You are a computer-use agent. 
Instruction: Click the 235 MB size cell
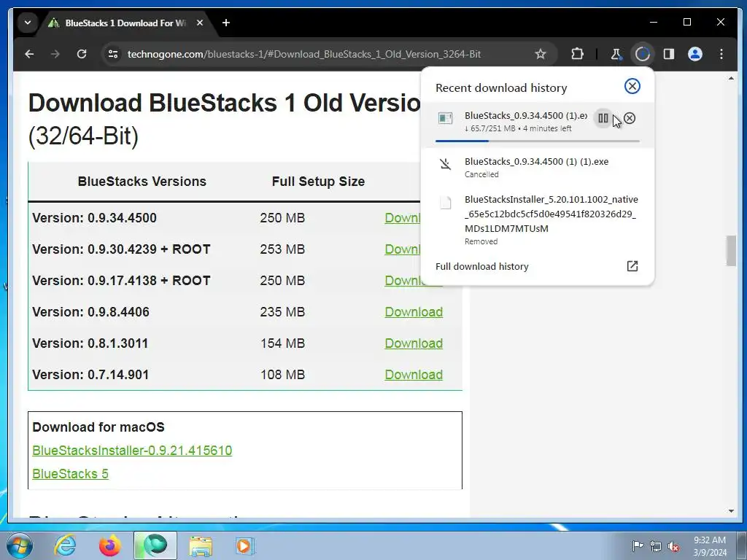coord(282,312)
